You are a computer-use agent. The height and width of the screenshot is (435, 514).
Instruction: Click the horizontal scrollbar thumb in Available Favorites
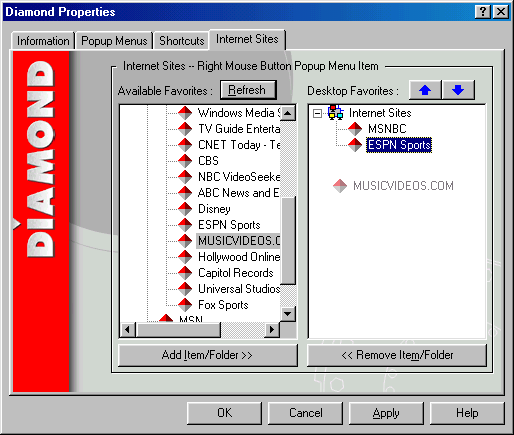click(178, 330)
